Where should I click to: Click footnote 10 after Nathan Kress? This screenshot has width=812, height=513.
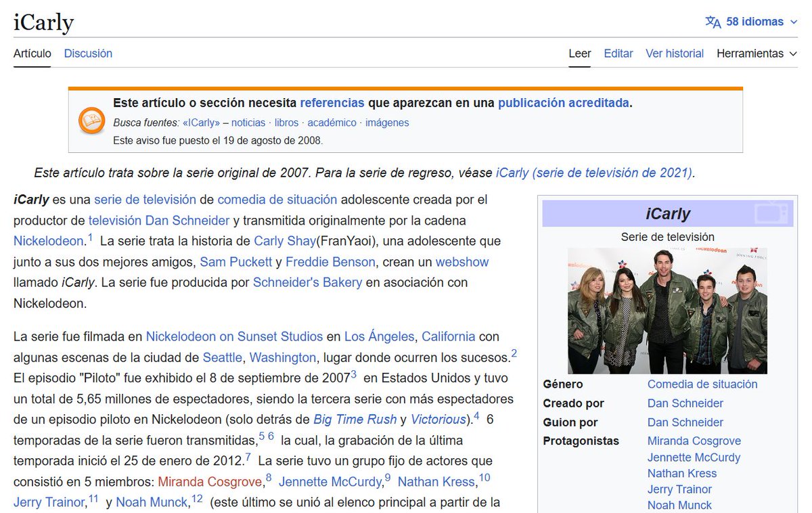484,478
